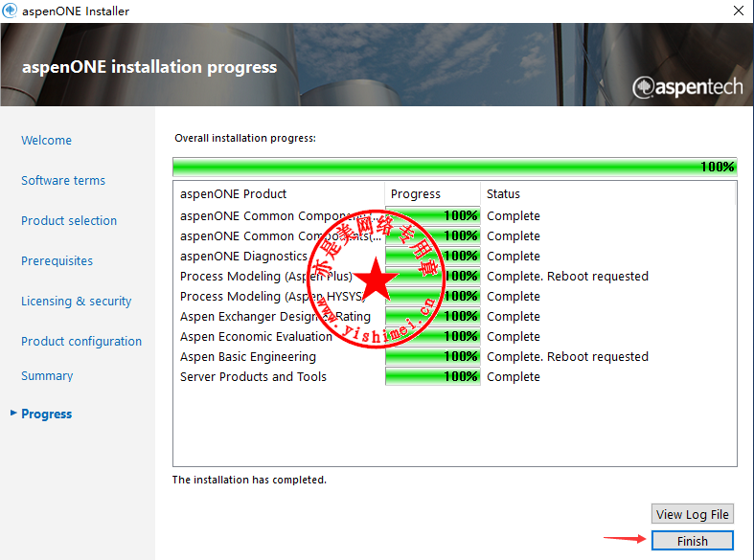Go to the Welcome step
Image resolution: width=754 pixels, height=560 pixels.
click(x=46, y=141)
